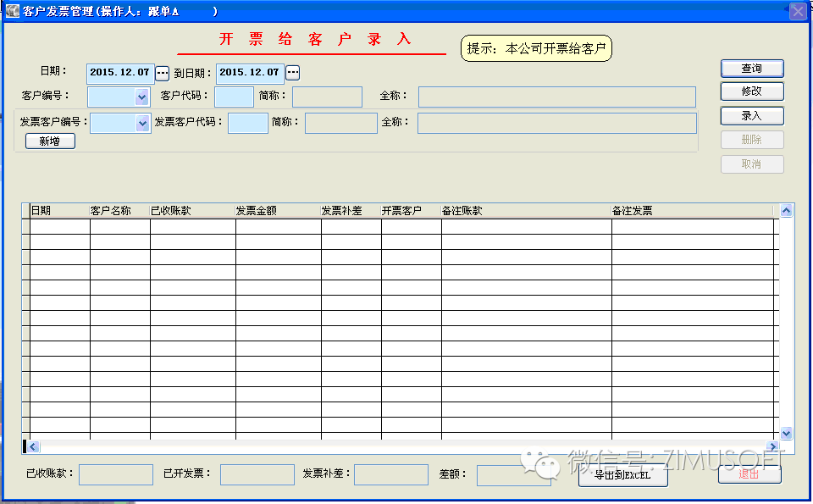813x504 pixels.
Task: Open the end date picker ellipsis button
Action: click(293, 73)
